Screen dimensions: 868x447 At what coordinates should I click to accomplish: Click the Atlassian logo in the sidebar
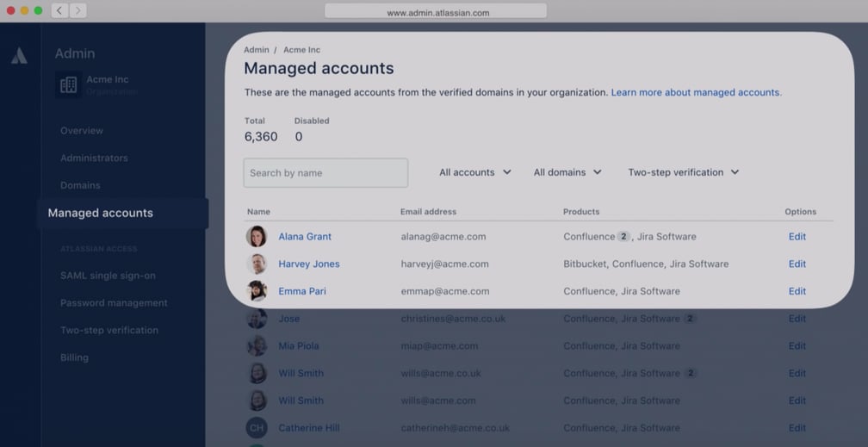(19, 55)
